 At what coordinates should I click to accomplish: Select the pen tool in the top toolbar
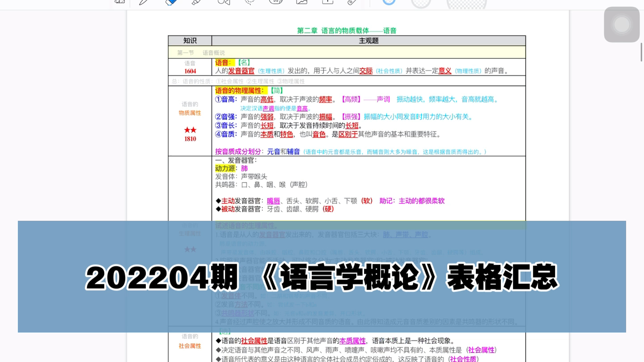(x=144, y=2)
